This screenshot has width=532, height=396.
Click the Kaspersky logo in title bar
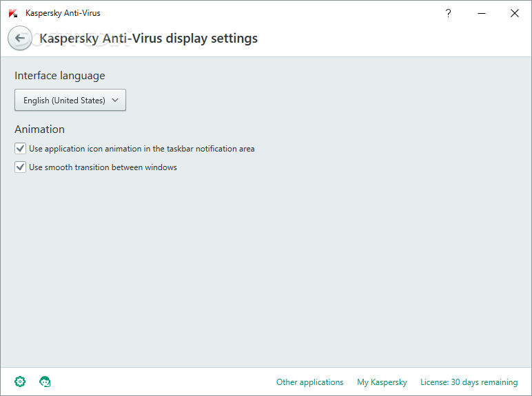tap(13, 13)
